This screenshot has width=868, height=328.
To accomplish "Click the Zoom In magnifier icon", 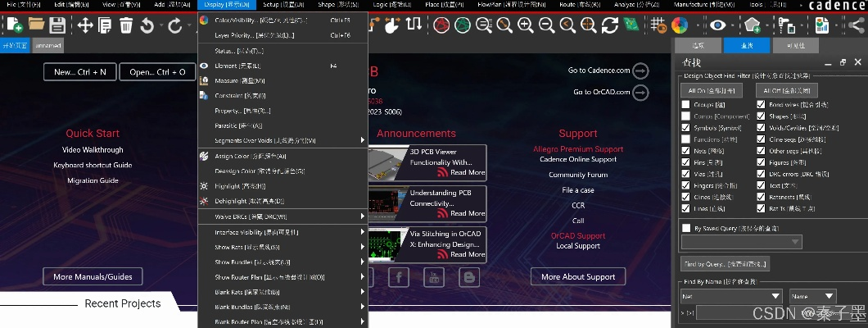I will pyautogui.click(x=526, y=25).
